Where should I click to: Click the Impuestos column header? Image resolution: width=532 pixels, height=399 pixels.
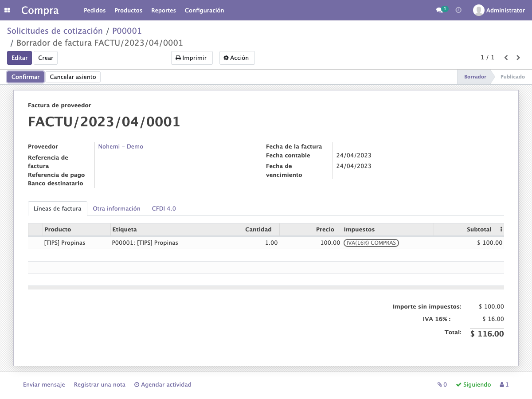(388, 230)
